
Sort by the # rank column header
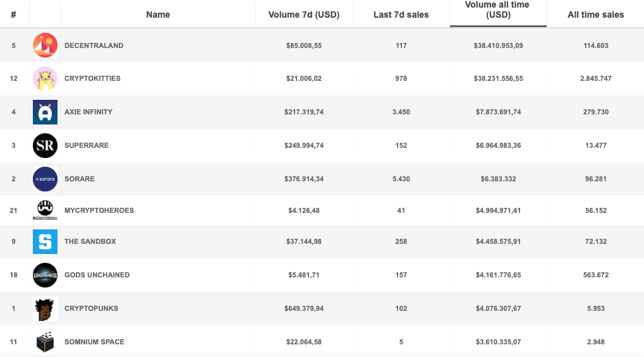13,15
